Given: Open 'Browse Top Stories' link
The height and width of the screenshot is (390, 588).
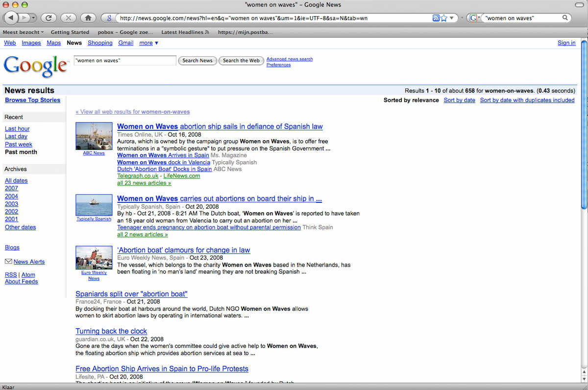Looking at the screenshot, I should 32,100.
